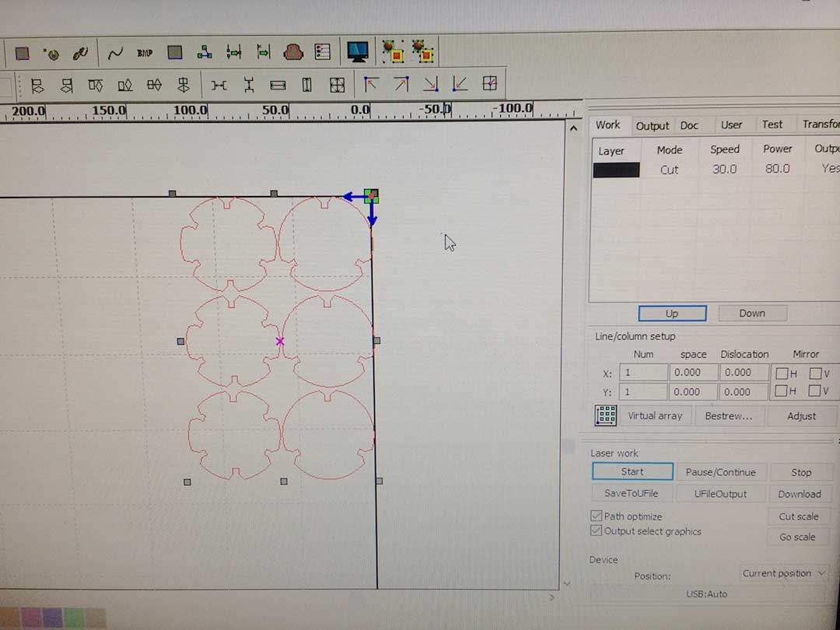Image resolution: width=840 pixels, height=630 pixels.
Task: Switch to the Test tab
Action: pos(772,124)
